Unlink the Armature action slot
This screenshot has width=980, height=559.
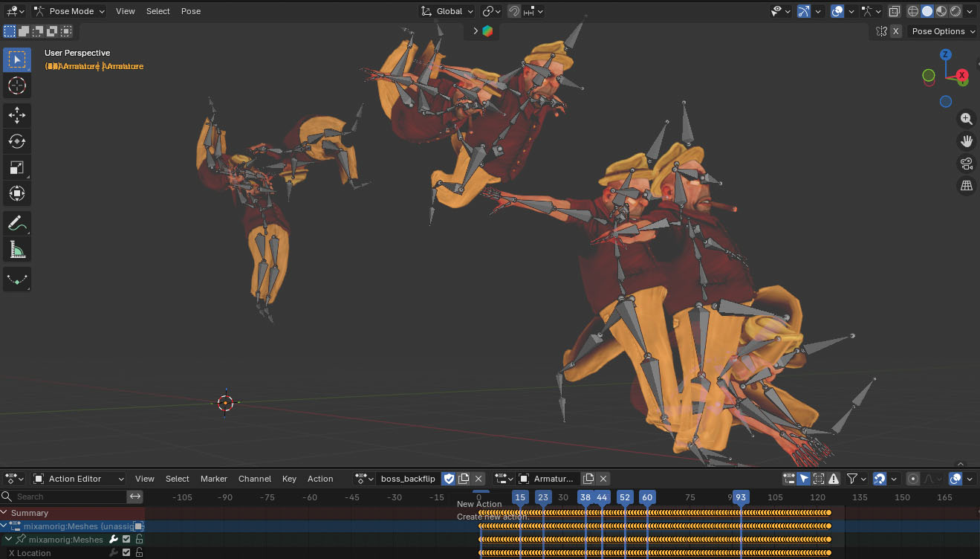coord(603,479)
